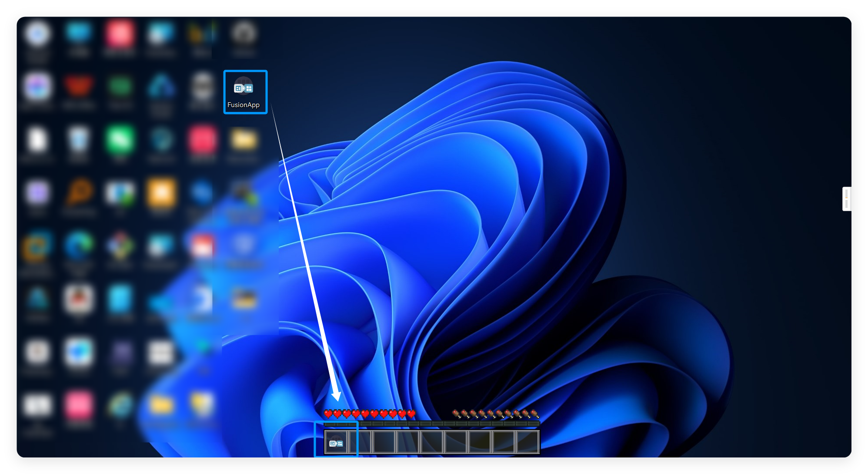Select the second hotbar slot
Viewport: 868px width, 474px height.
pos(360,442)
